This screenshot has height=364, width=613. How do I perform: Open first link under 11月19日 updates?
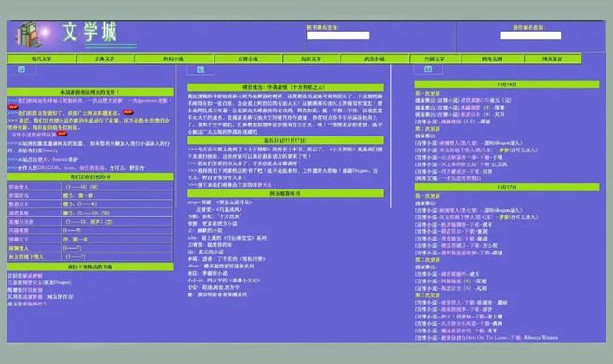[463, 100]
